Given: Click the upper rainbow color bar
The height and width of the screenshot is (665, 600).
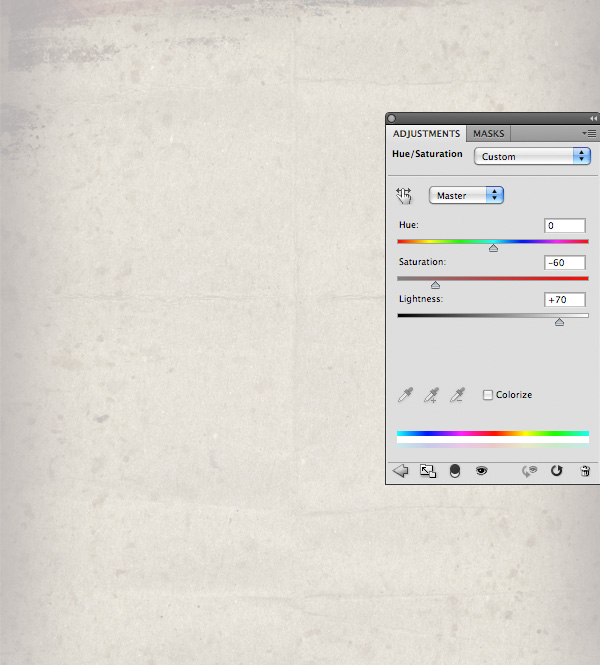Looking at the screenshot, I should [493, 433].
